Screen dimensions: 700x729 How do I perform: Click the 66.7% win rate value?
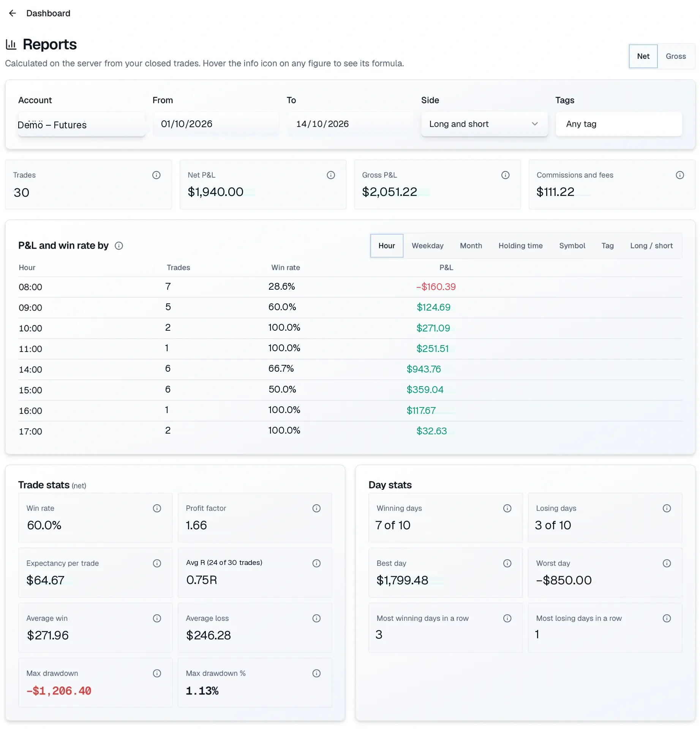coord(281,369)
